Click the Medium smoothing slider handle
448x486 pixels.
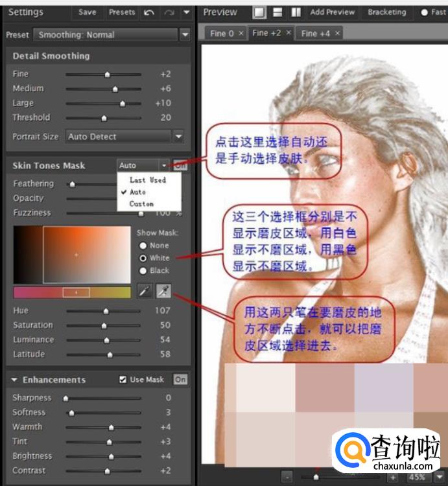pyautogui.click(x=115, y=89)
